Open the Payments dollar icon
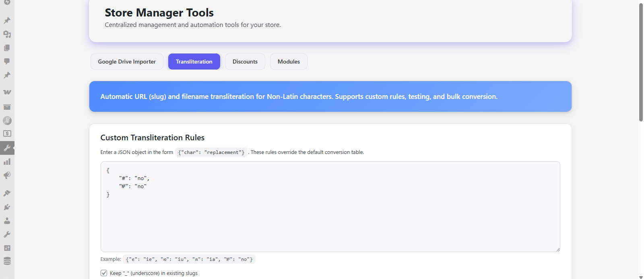Viewport: 644px width, 279px height. [x=7, y=133]
